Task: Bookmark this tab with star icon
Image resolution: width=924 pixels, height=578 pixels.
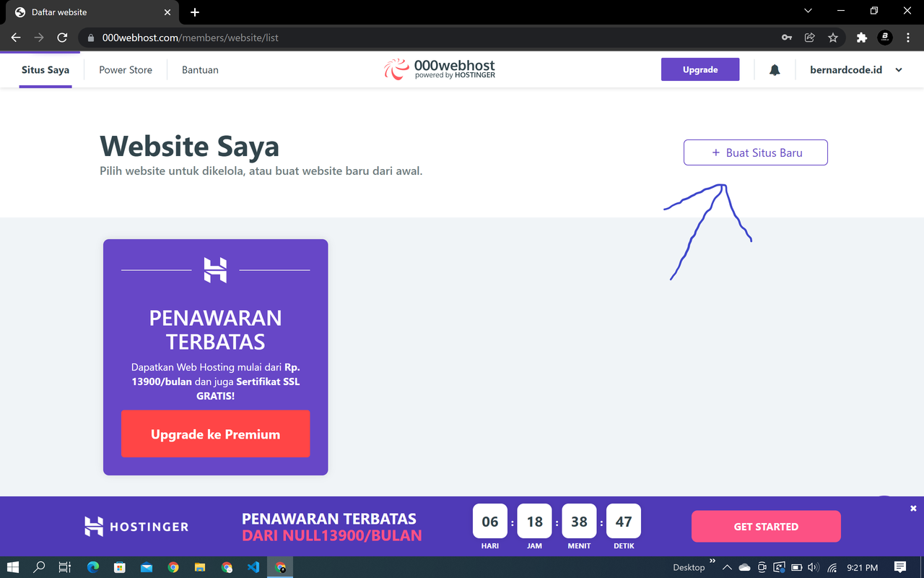Action: (x=833, y=38)
